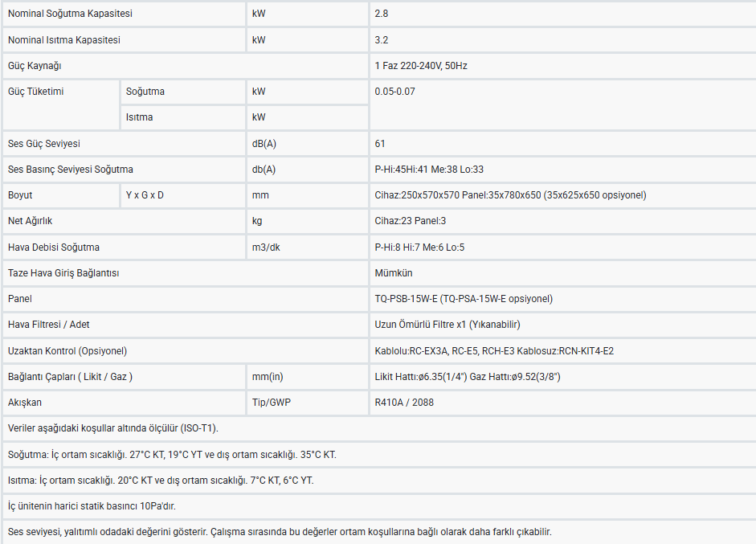Click the Taze Hava Giriş Bağlantısı Mümkün value
This screenshot has height=544, width=756.
[394, 273]
